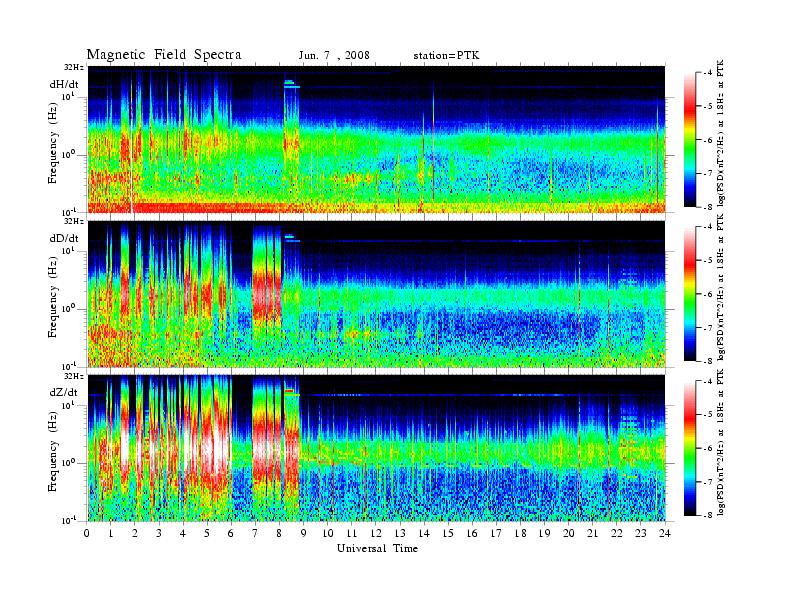Click the 'Universal Time' axis title
Image resolution: width=792 pixels, height=612 pixels.
click(x=377, y=548)
